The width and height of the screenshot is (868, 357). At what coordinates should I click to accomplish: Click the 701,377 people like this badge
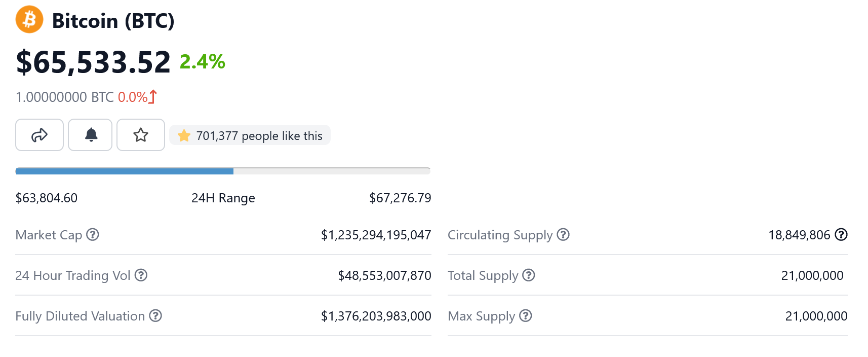pos(250,135)
